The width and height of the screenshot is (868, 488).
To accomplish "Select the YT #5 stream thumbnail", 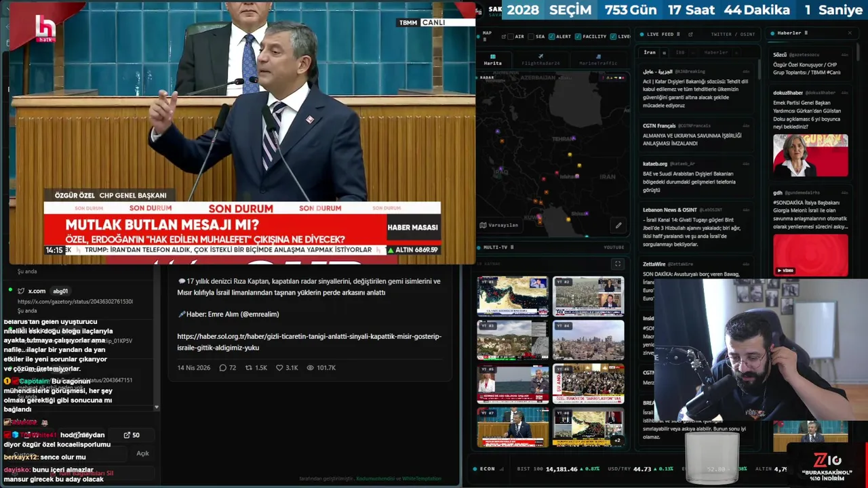I will [x=513, y=384].
